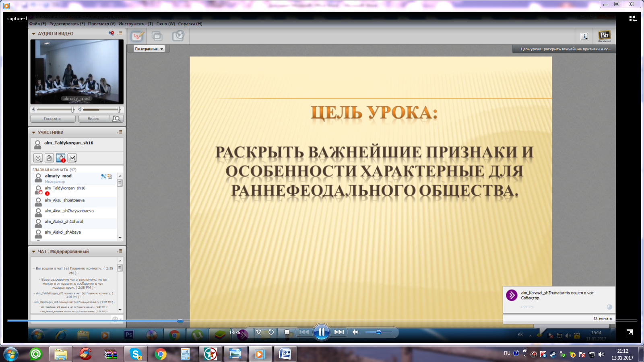
Task: Open the chat emoticon picker
Action: [x=116, y=319]
